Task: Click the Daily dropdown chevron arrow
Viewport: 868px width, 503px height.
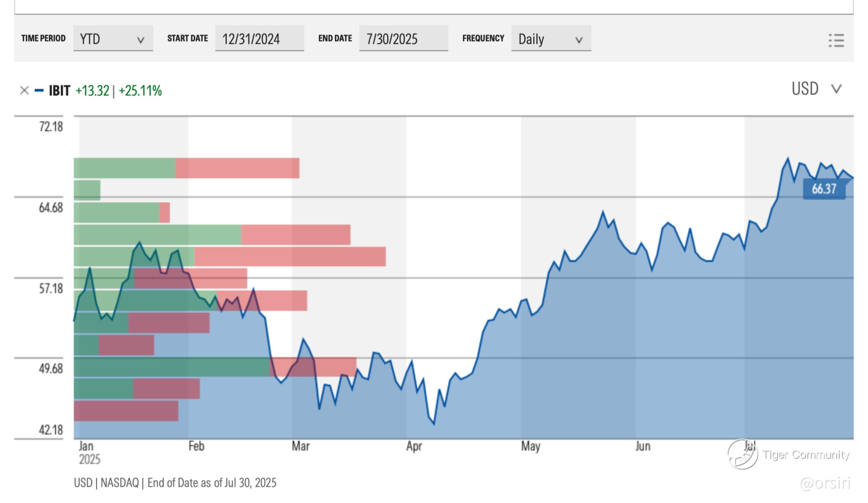Action: [x=579, y=40]
